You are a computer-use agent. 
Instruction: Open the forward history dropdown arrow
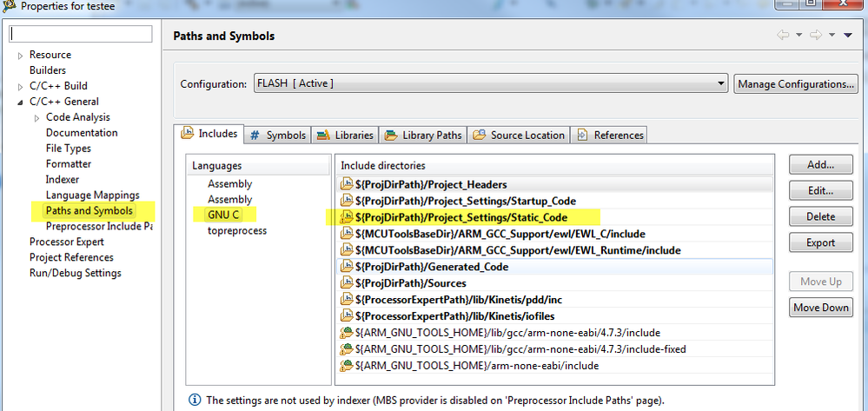click(x=832, y=36)
